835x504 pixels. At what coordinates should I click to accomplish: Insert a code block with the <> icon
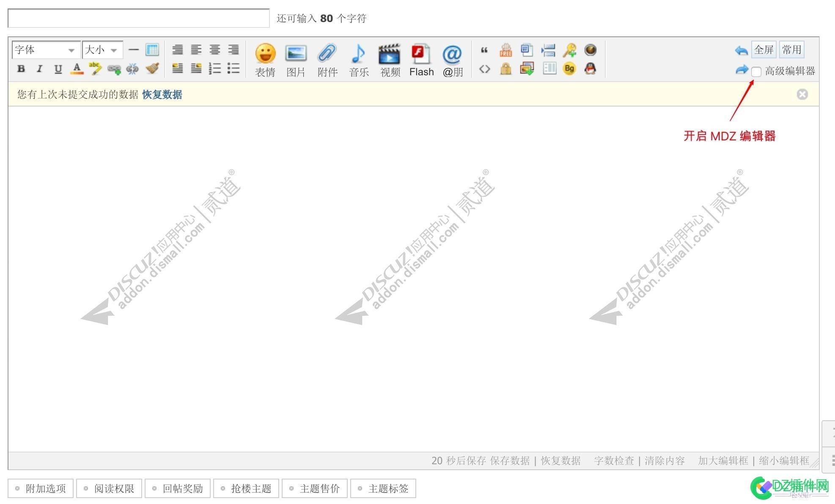(x=485, y=68)
